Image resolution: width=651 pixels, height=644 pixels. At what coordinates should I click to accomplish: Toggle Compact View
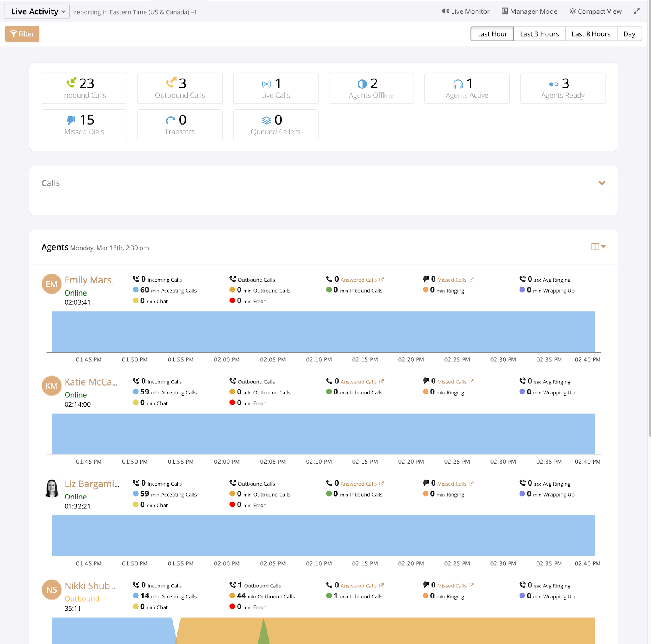(x=596, y=11)
